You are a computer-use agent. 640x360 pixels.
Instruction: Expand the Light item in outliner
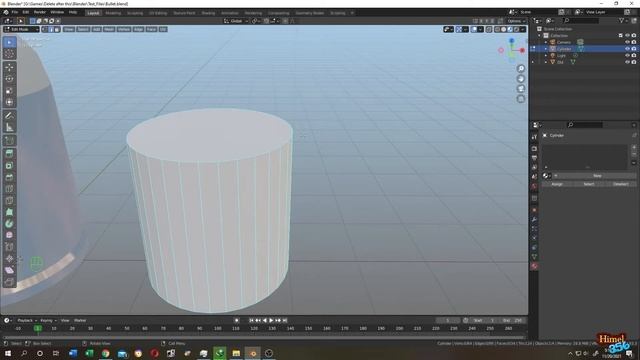click(546, 55)
